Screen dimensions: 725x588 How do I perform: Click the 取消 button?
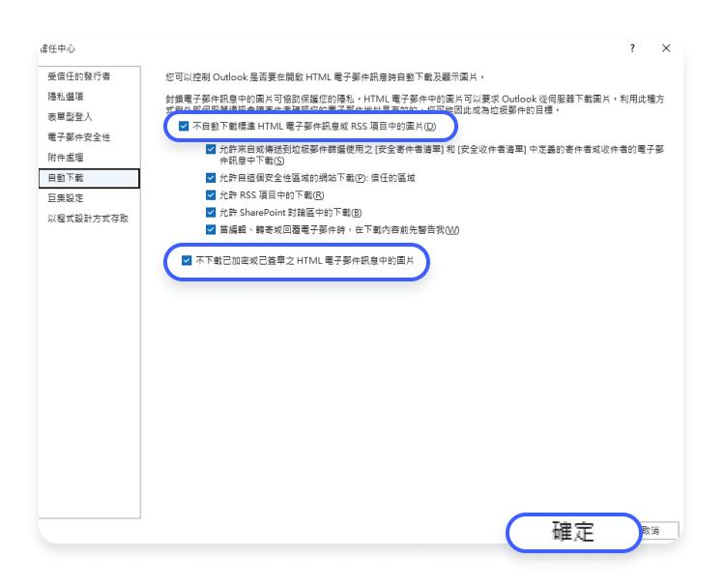(x=659, y=531)
